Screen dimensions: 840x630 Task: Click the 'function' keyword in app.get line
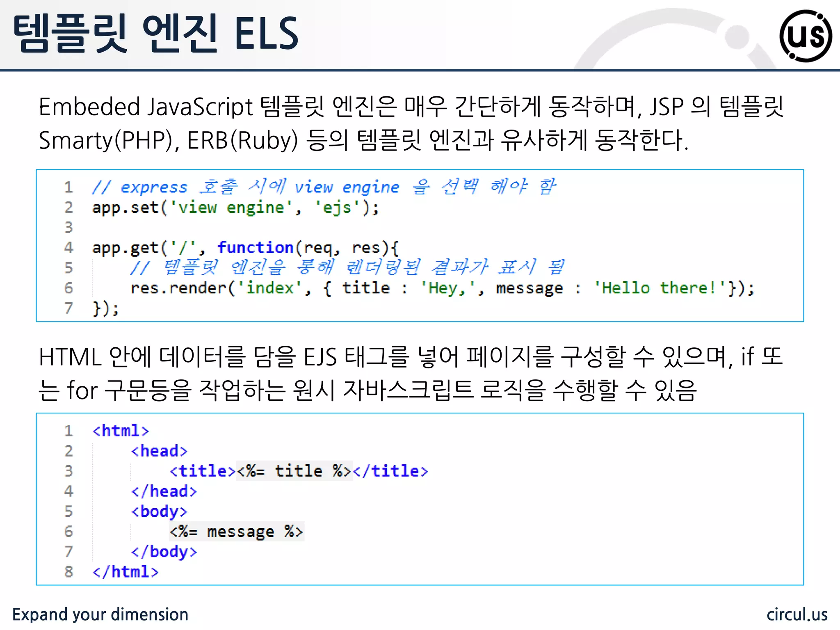pos(255,248)
